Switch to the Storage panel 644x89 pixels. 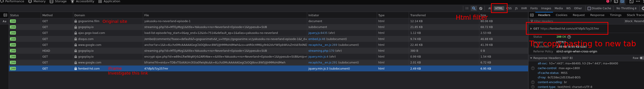tap(58, 2)
